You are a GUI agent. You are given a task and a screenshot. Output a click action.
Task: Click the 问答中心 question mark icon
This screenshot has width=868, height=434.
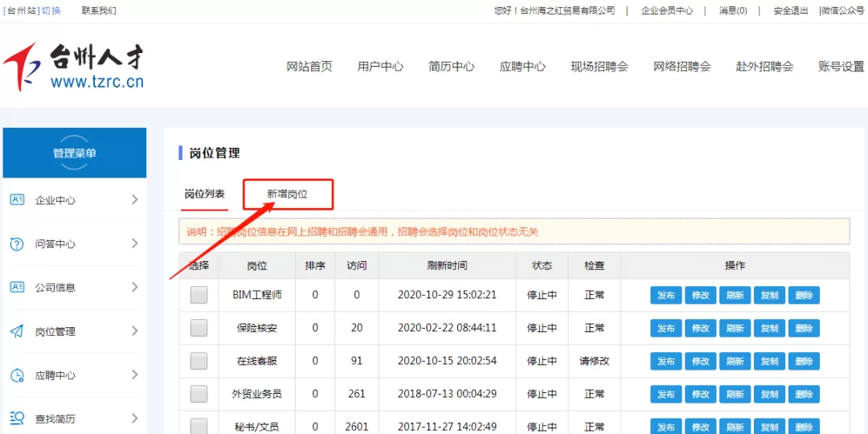[x=17, y=244]
